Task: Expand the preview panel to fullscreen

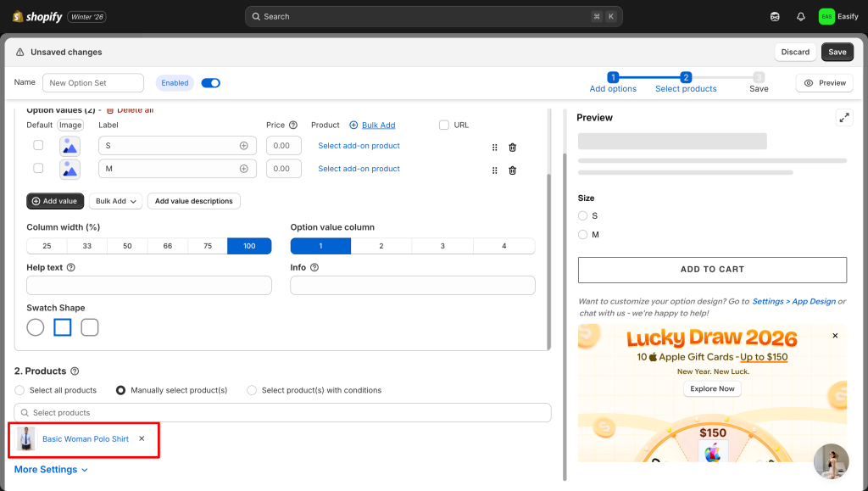Action: tap(843, 118)
